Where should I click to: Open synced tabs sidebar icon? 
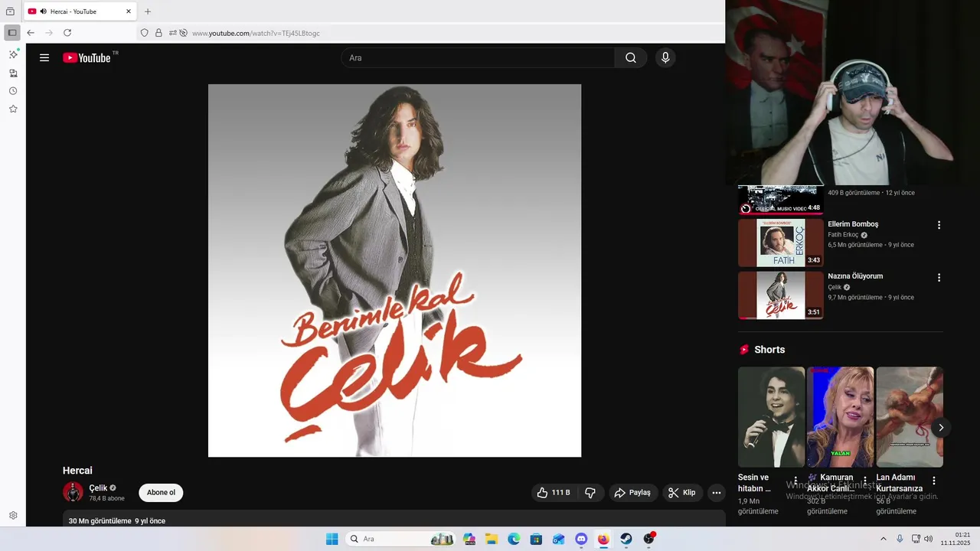pos(13,73)
